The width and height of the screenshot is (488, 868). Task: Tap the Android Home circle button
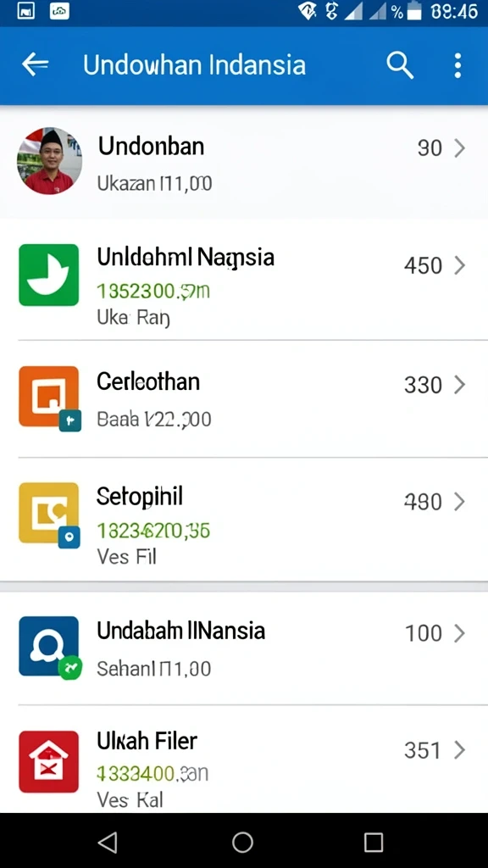tap(242, 842)
